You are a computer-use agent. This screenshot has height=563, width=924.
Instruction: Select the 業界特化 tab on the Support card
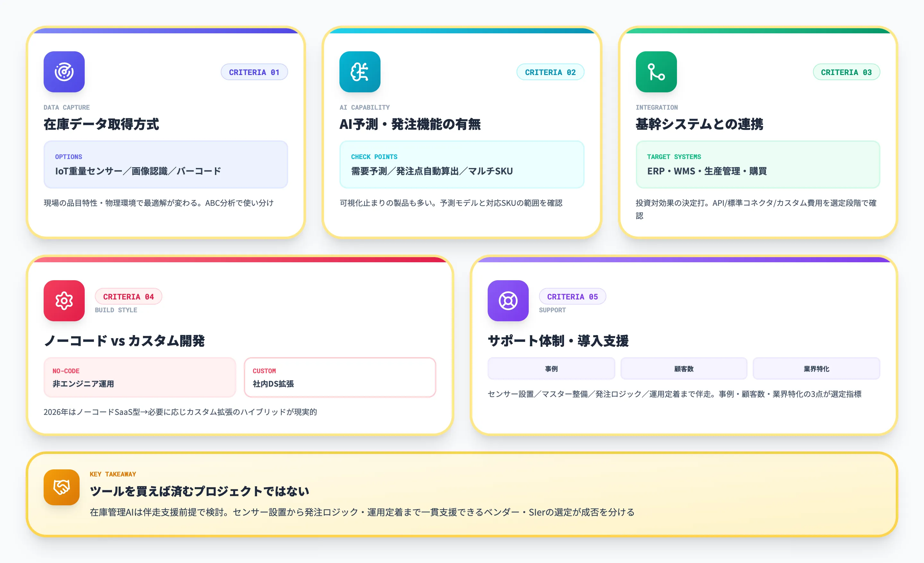pos(817,368)
